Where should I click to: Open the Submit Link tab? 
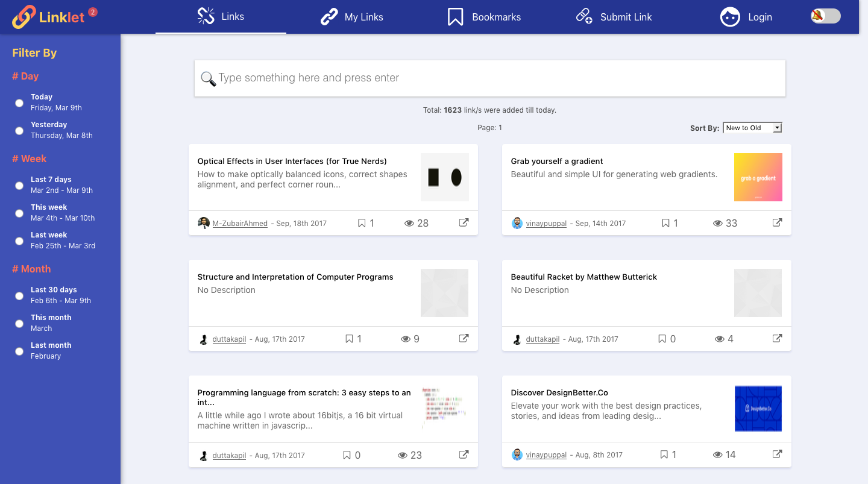pos(614,17)
